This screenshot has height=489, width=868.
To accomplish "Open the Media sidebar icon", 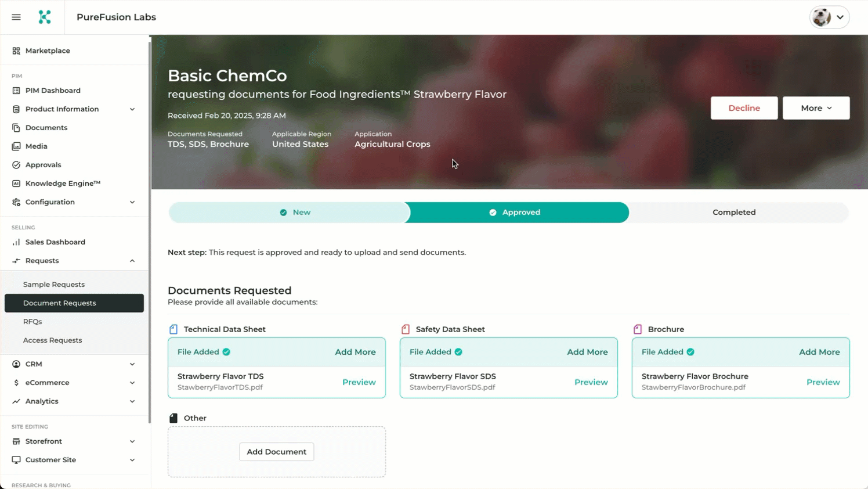I will 16,146.
